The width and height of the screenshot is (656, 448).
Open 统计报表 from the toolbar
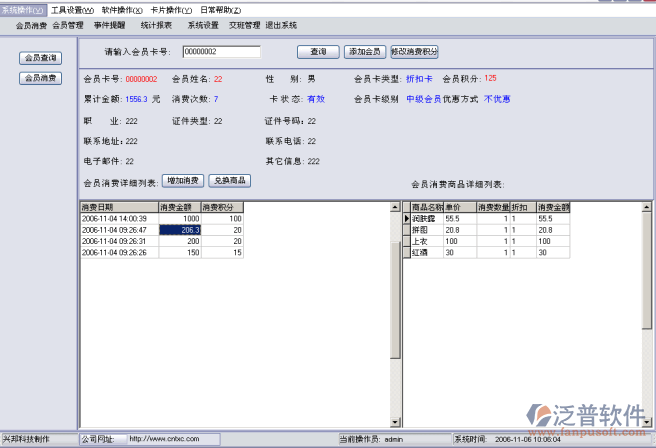click(x=156, y=25)
